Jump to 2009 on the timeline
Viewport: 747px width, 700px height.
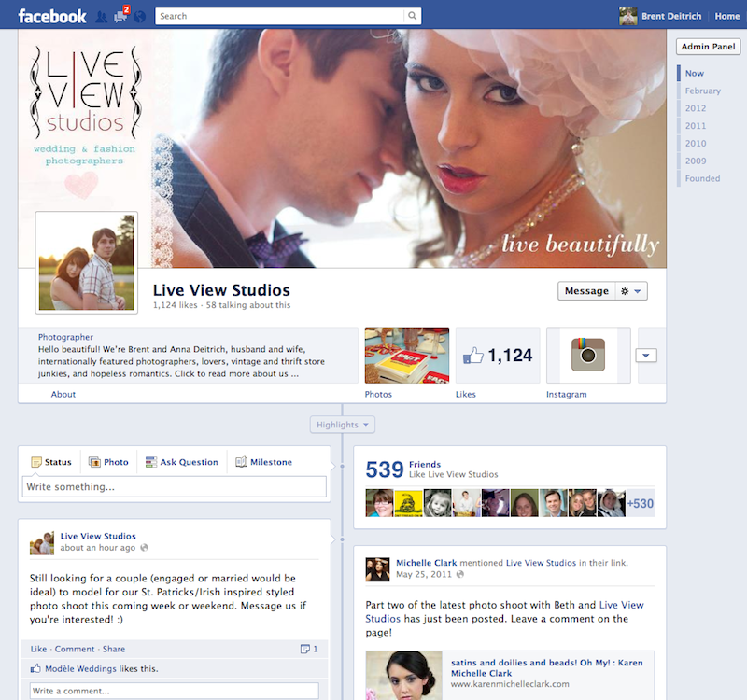coord(696,161)
